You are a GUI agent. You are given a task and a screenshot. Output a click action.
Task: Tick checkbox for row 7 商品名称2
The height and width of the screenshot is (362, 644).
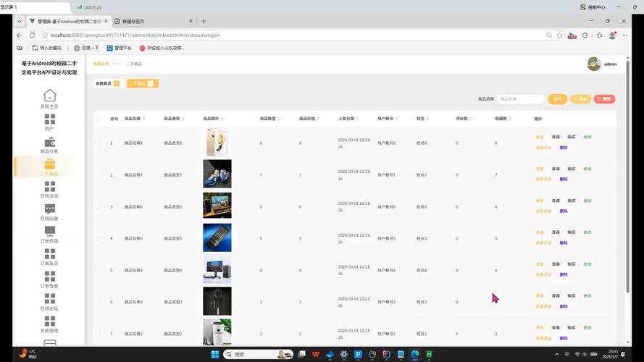pyautogui.click(x=99, y=334)
